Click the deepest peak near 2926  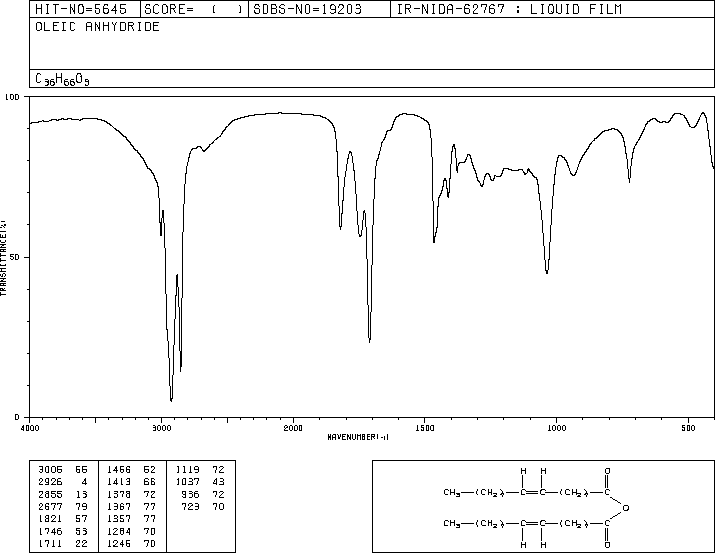coord(171,399)
